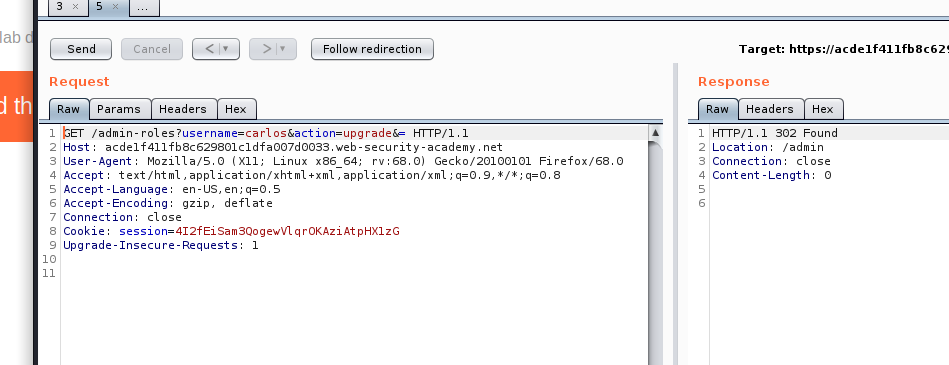Select the Response Raw tab
949x365 pixels.
click(718, 109)
